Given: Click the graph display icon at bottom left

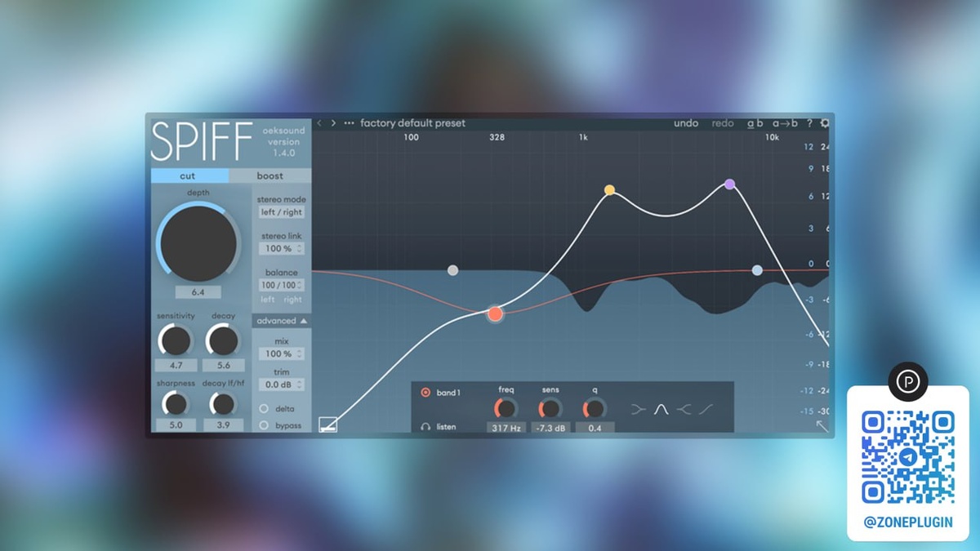Looking at the screenshot, I should point(327,424).
